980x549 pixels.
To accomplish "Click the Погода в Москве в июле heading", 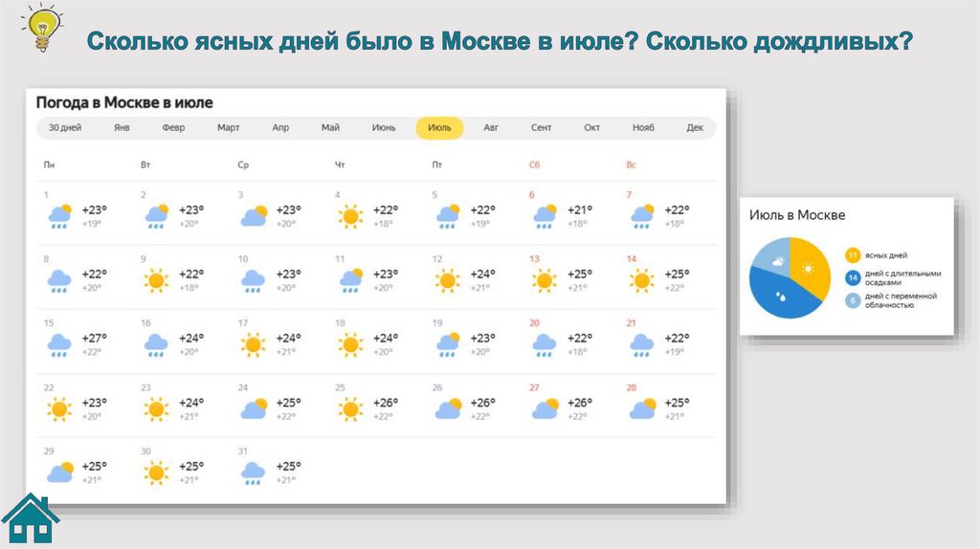I will click(x=124, y=102).
